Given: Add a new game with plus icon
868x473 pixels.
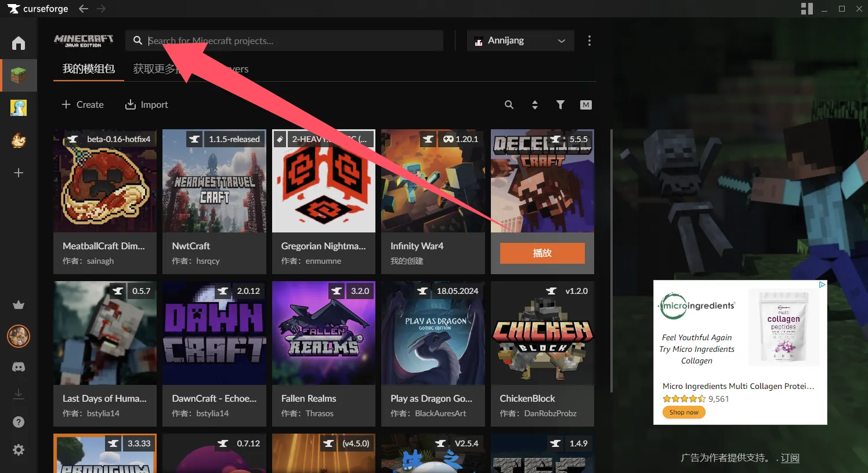Looking at the screenshot, I should [19, 173].
